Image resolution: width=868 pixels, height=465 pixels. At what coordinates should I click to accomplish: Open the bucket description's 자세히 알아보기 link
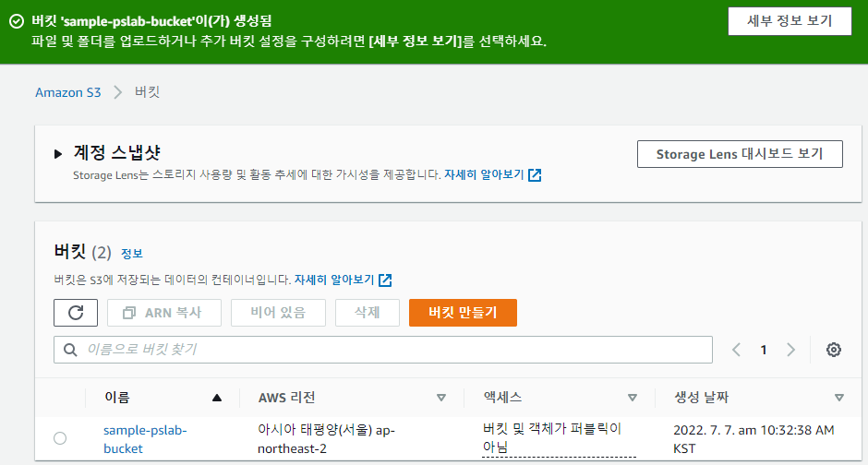334,280
